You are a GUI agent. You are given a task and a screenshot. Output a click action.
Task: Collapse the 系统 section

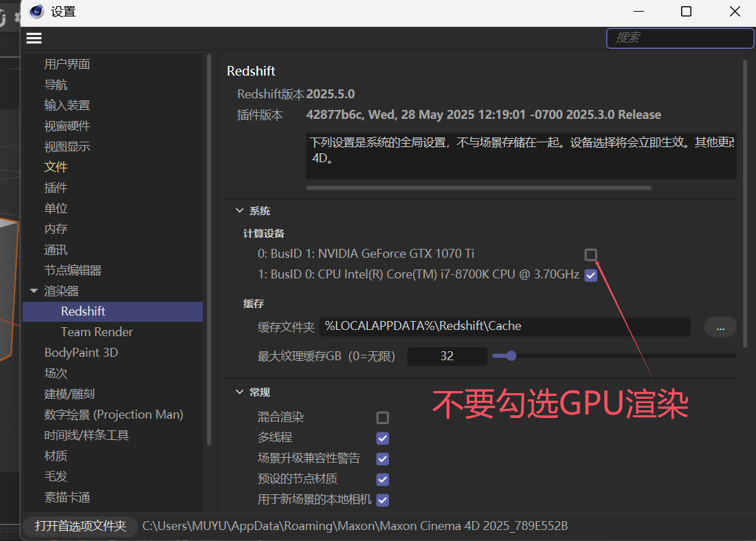click(240, 211)
